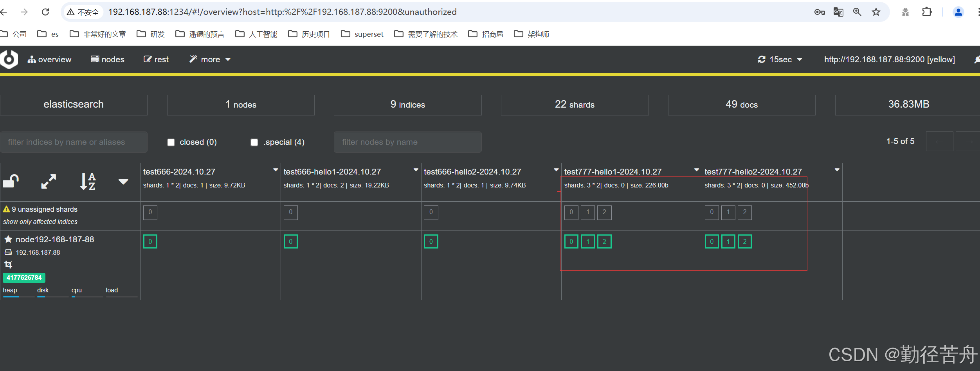Click the host URL [yellow] link
The image size is (980, 371).
pos(889,59)
